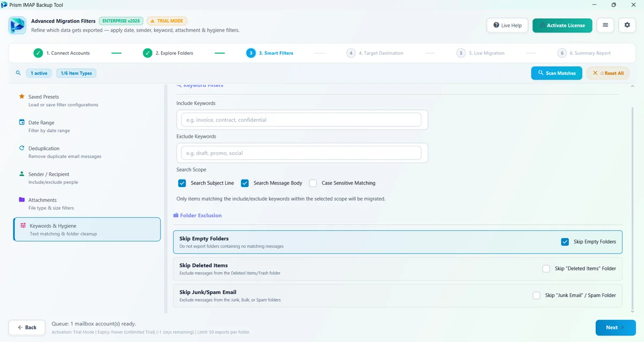Toggle Search Message Body checkbox
Viewport: 644px width, 342px height.
pyautogui.click(x=245, y=183)
